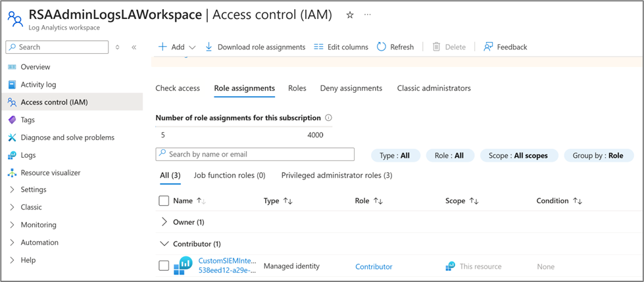Image resolution: width=644 pixels, height=282 pixels.
Task: Open Diagnose and solve problems
Action: pyautogui.click(x=67, y=137)
